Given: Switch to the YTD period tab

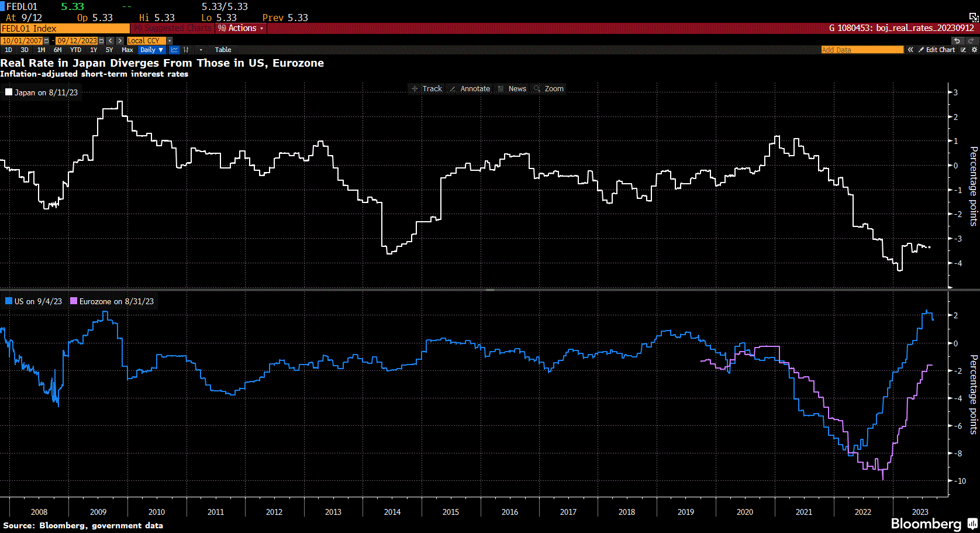Looking at the screenshot, I should (x=75, y=50).
